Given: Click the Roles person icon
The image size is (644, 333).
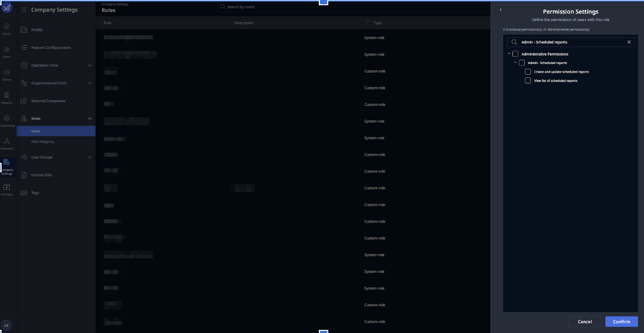Looking at the screenshot, I should (24, 119).
